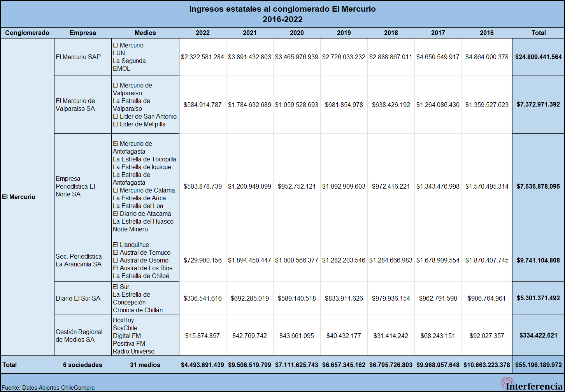
Task: Click the value $2.322.581.284
Action: point(202,57)
